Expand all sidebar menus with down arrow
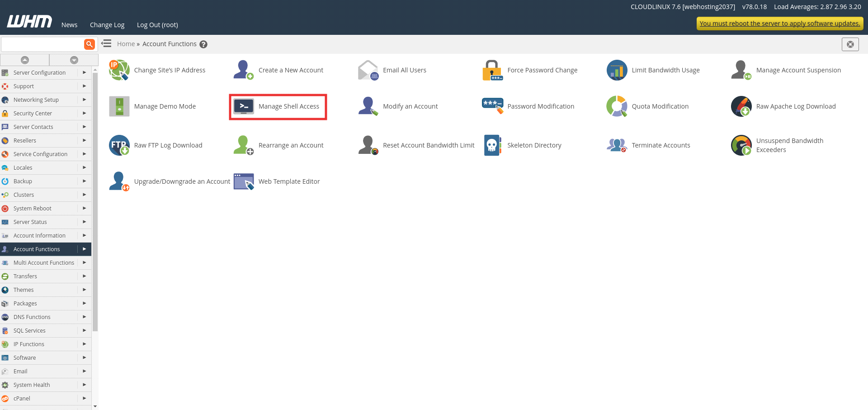 pos(74,60)
